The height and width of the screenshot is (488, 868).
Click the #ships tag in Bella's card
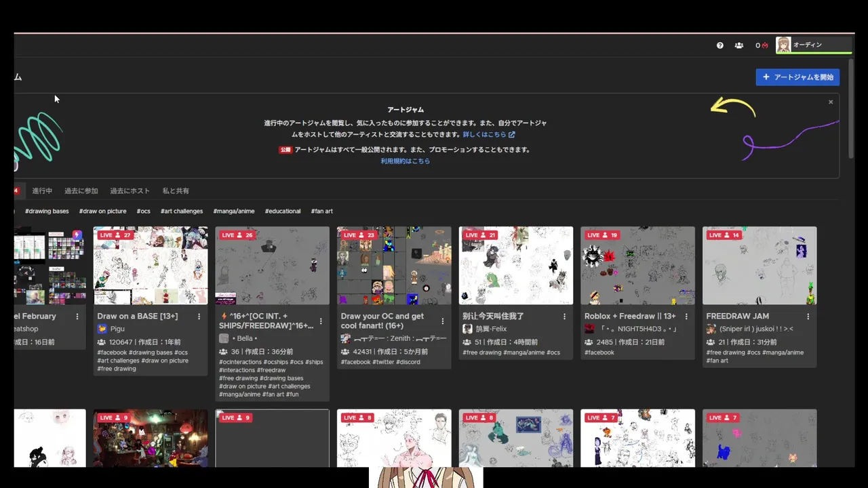(x=315, y=363)
